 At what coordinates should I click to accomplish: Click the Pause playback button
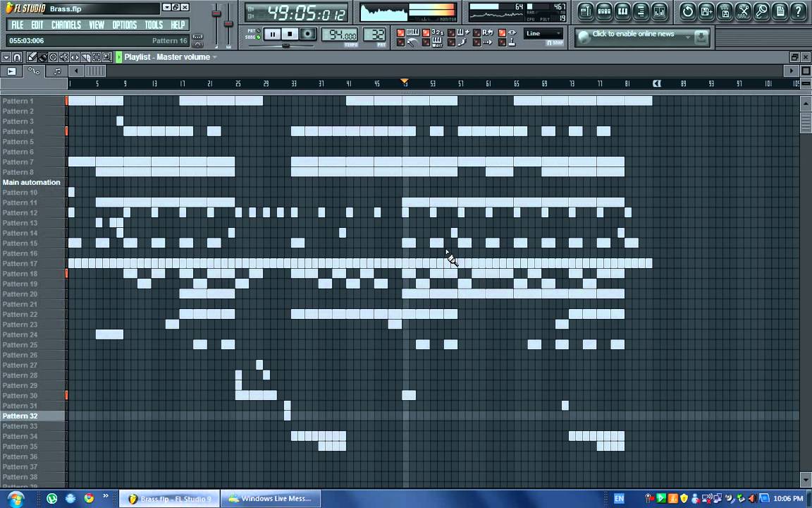(x=272, y=34)
